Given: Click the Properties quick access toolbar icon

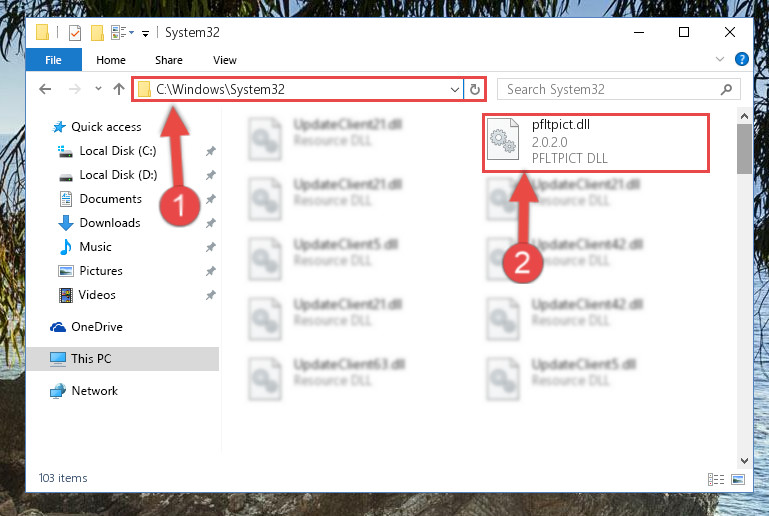Looking at the screenshot, I should point(75,33).
